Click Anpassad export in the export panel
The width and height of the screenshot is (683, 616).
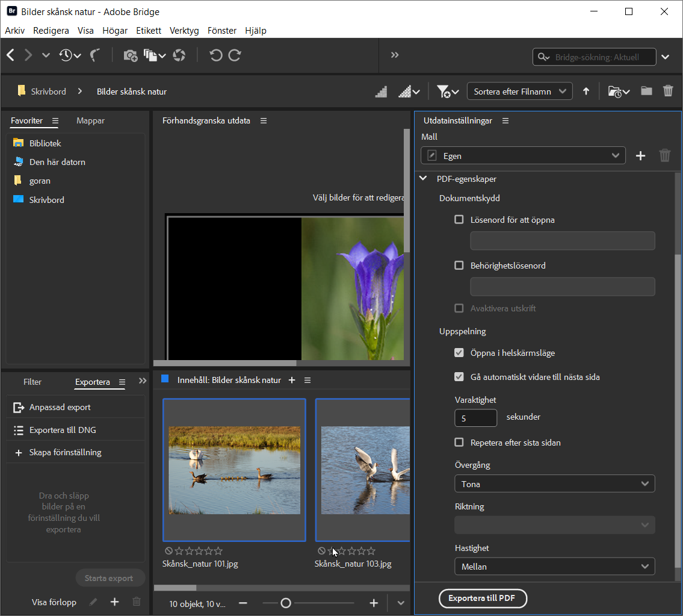pos(60,408)
